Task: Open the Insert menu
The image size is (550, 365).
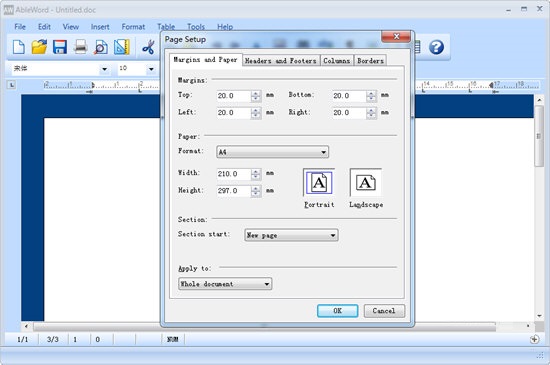Action: coord(100,27)
